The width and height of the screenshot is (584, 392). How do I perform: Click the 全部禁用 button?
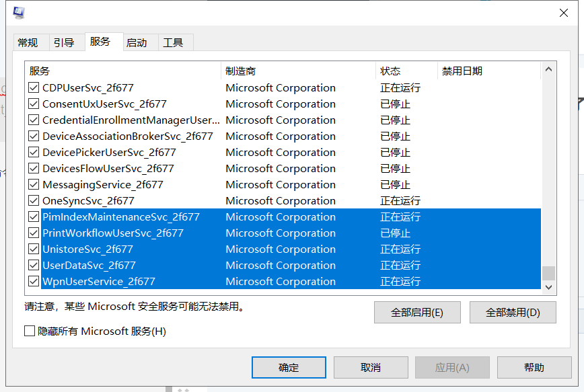(513, 312)
